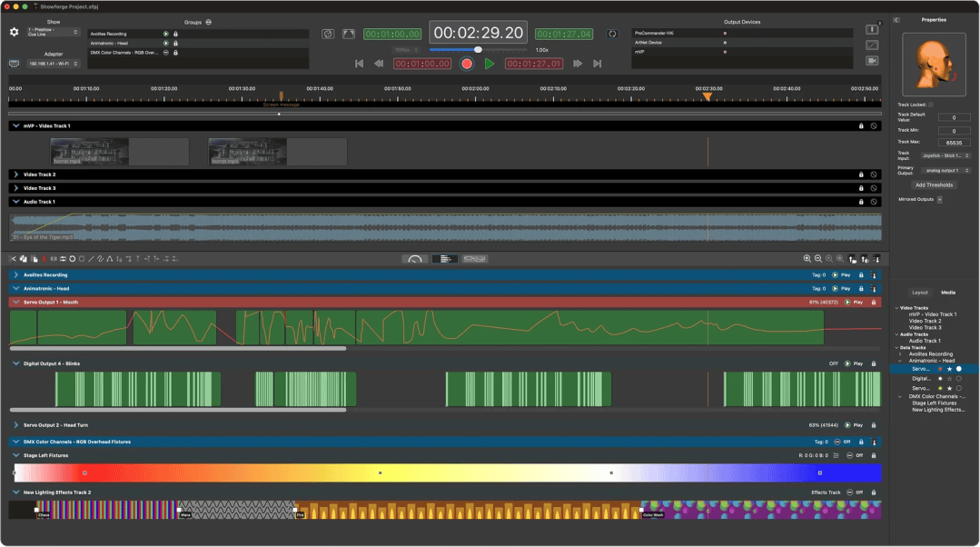Image resolution: width=980 pixels, height=547 pixels.
Task: Click the orange playhead marker on timeline ruler
Action: pos(707,97)
